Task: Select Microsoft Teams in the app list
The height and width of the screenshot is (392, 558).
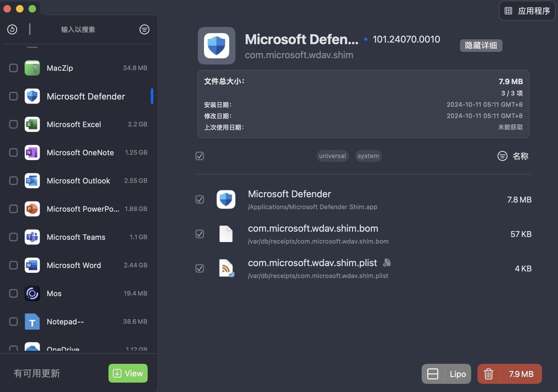Action: pyautogui.click(x=78, y=237)
